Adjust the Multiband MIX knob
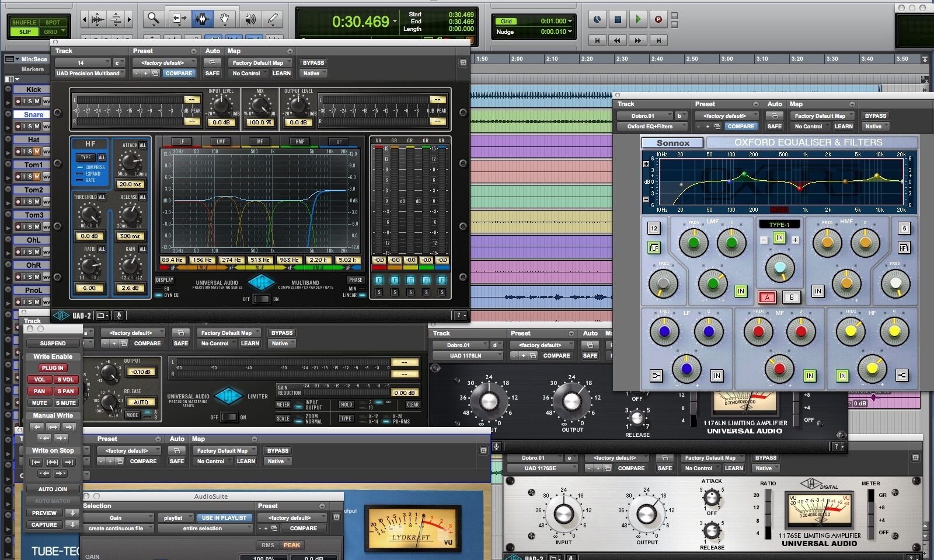 coord(260,106)
